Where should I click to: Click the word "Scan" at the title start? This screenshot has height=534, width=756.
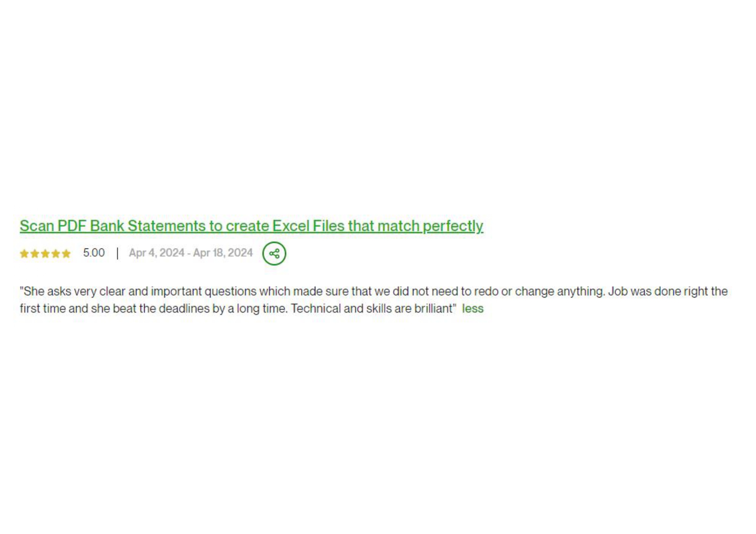click(x=37, y=226)
